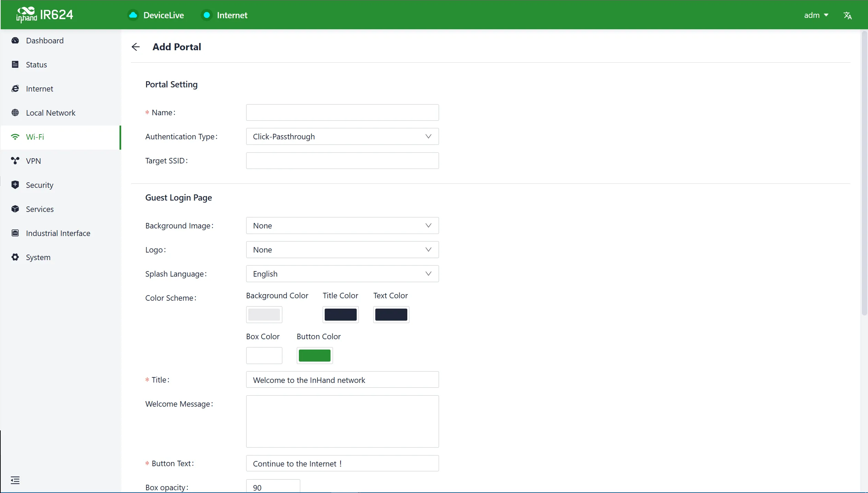Viewport: 868px width, 493px height.
Task: Click the Local Network globe icon
Action: pyautogui.click(x=15, y=113)
